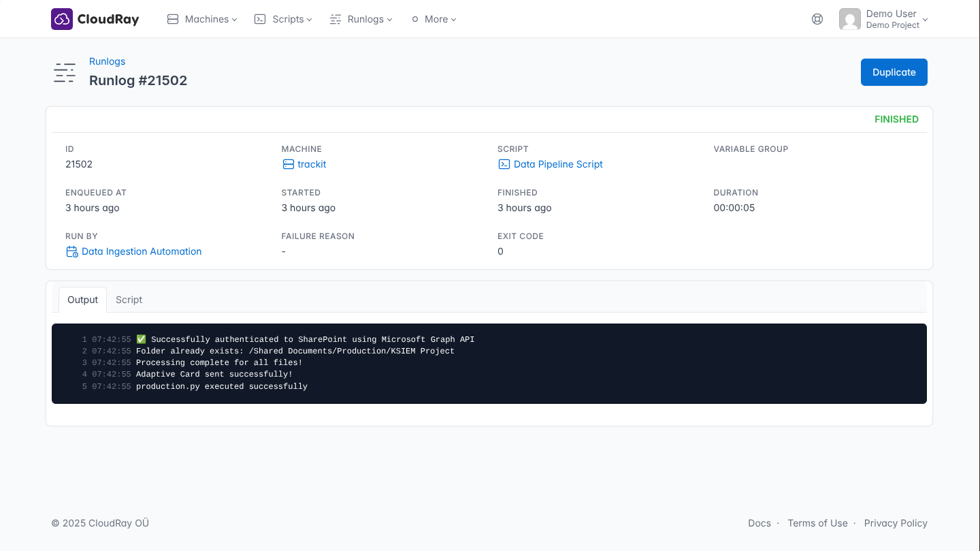The height and width of the screenshot is (551, 980).
Task: Click the trackit machine server icon
Action: pos(288,164)
